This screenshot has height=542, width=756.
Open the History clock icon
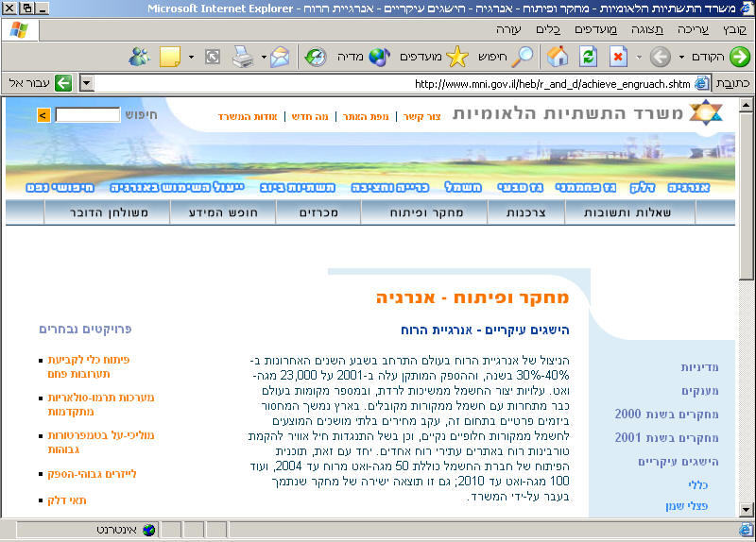(x=316, y=57)
